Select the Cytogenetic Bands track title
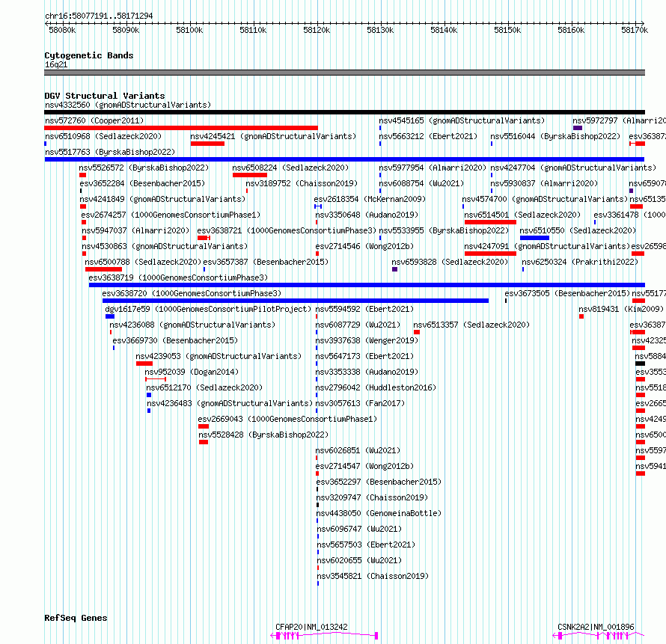The width and height of the screenshot is (666, 644). coord(89,55)
